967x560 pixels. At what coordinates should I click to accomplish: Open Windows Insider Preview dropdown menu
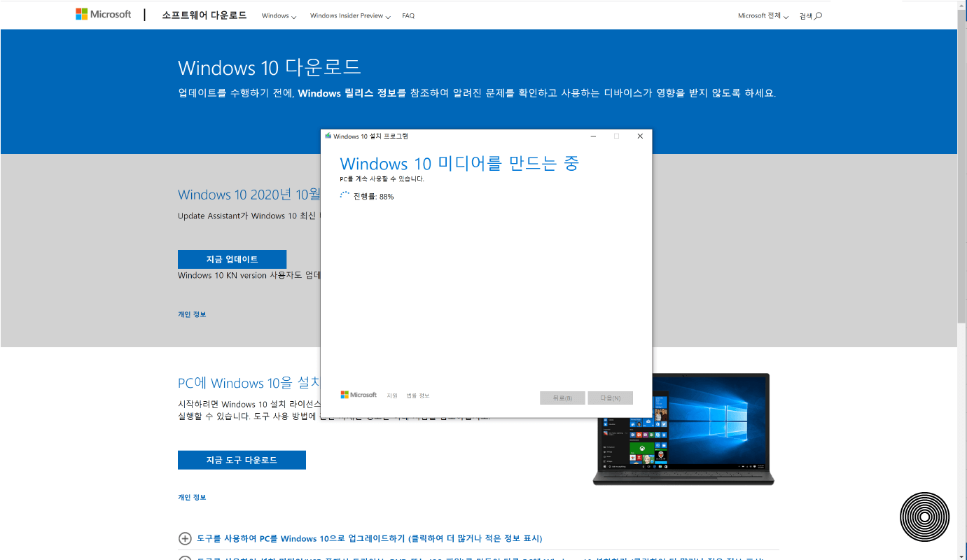[x=350, y=15]
